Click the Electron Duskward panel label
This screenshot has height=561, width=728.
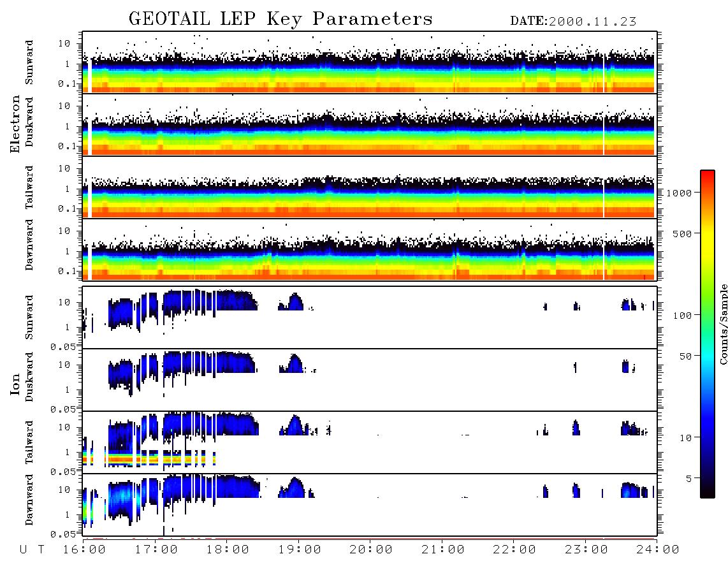coord(29,122)
